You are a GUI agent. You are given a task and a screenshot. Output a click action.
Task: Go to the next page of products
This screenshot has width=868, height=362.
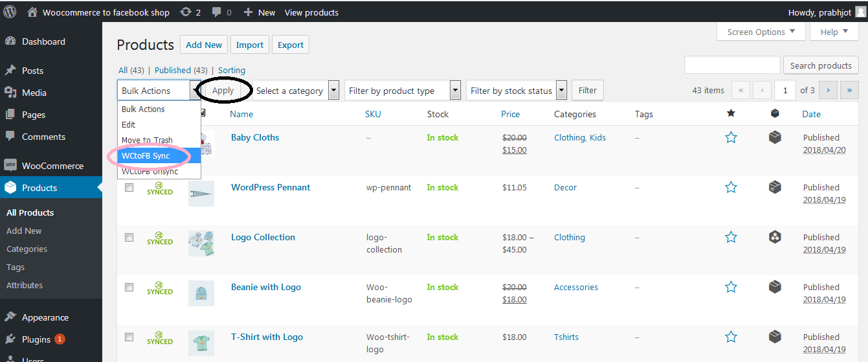829,90
